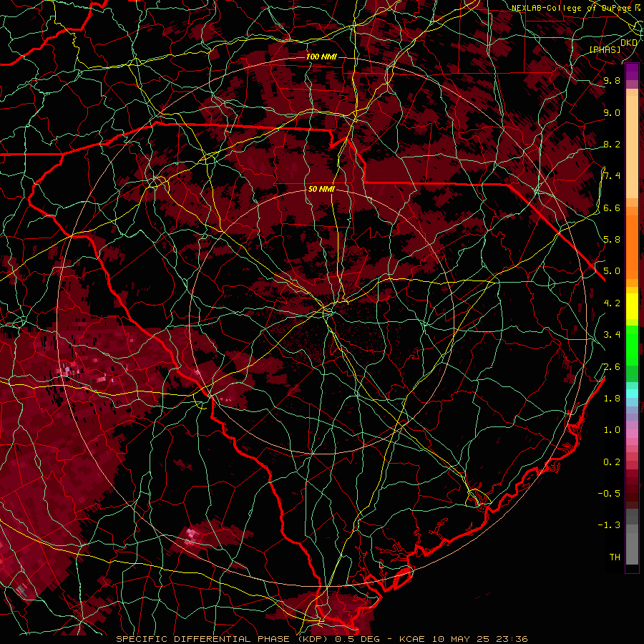Select the 3.4 value on the color scale
This screenshot has height=644, width=644.
click(x=612, y=335)
